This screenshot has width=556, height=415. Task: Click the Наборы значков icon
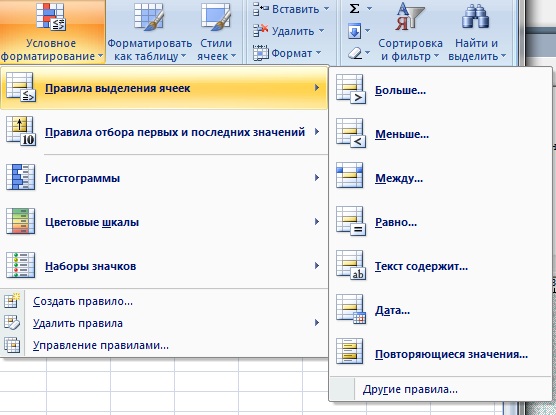pos(21,265)
